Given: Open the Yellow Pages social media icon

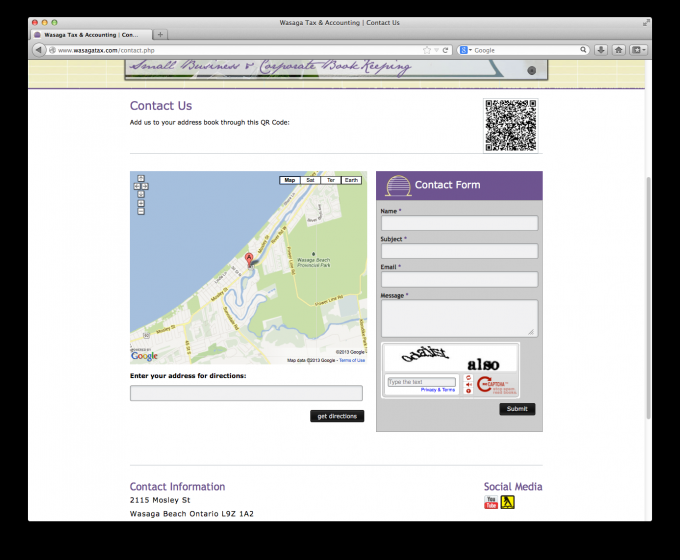Looking at the screenshot, I should click(507, 502).
